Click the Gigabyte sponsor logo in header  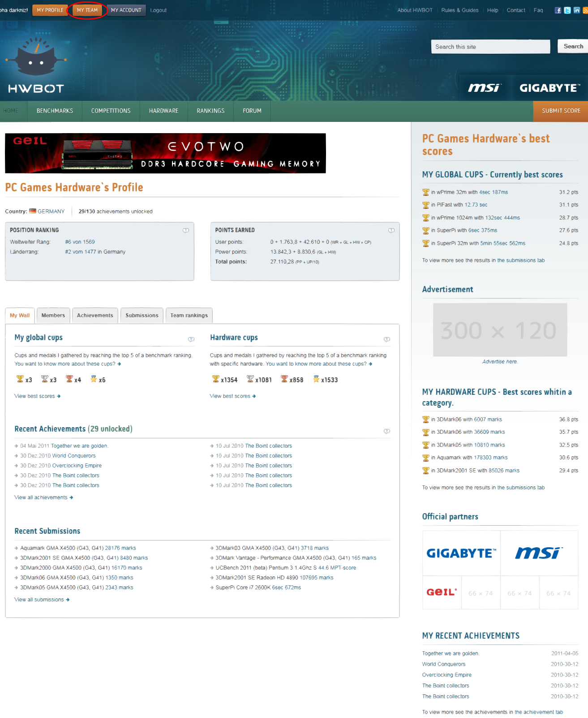tap(550, 88)
